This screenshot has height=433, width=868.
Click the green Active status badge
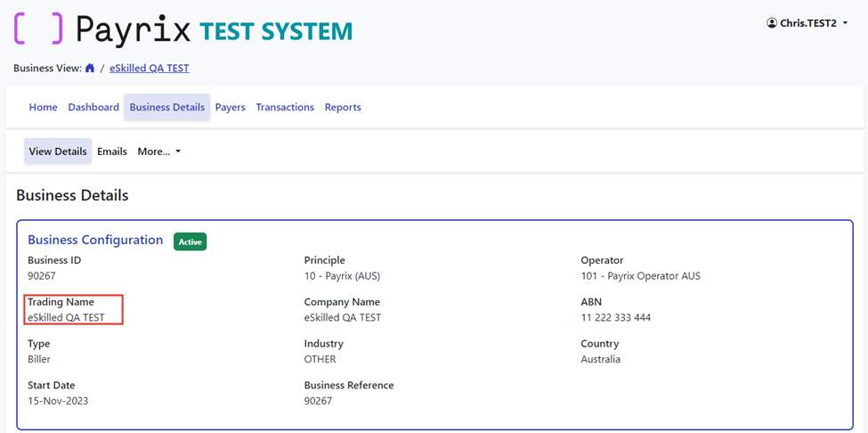pyautogui.click(x=190, y=242)
